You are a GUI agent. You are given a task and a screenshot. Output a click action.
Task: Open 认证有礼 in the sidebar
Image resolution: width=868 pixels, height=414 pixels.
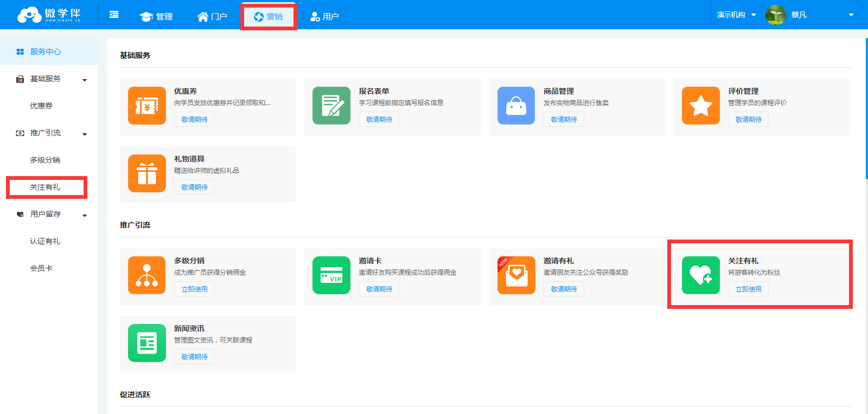tap(45, 241)
